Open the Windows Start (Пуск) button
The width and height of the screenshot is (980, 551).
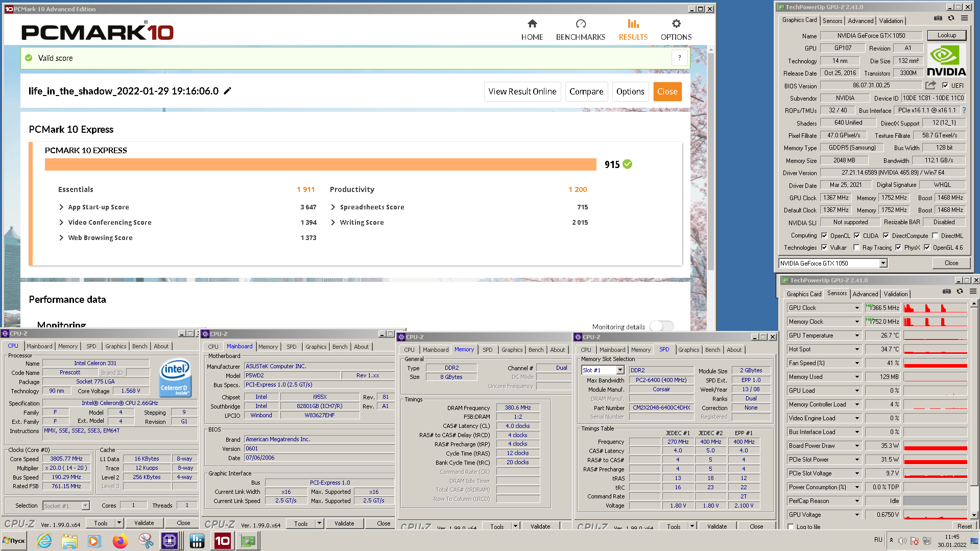14,541
